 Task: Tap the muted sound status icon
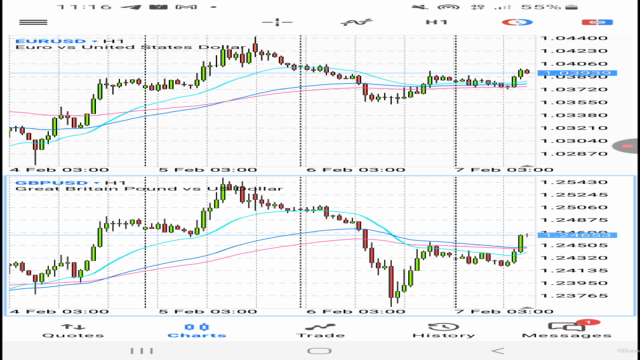tap(420, 7)
